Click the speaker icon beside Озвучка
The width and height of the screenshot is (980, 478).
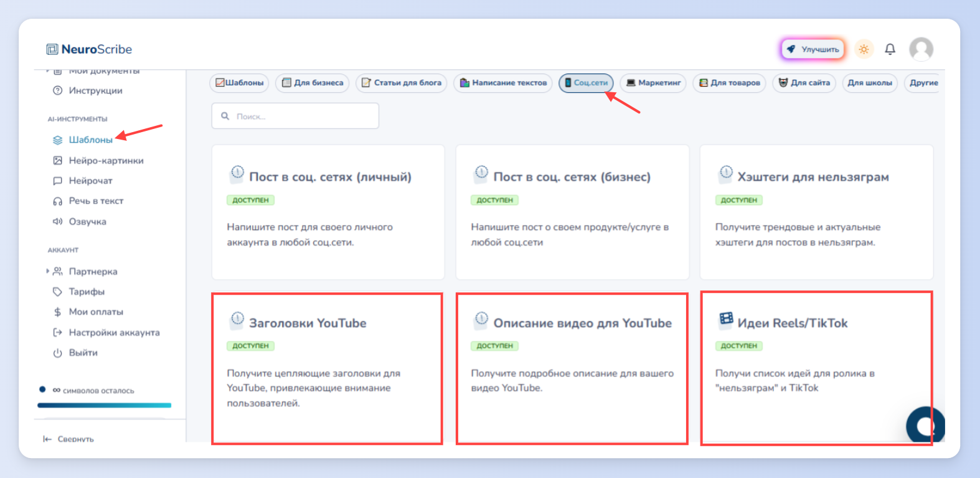pyautogui.click(x=58, y=221)
